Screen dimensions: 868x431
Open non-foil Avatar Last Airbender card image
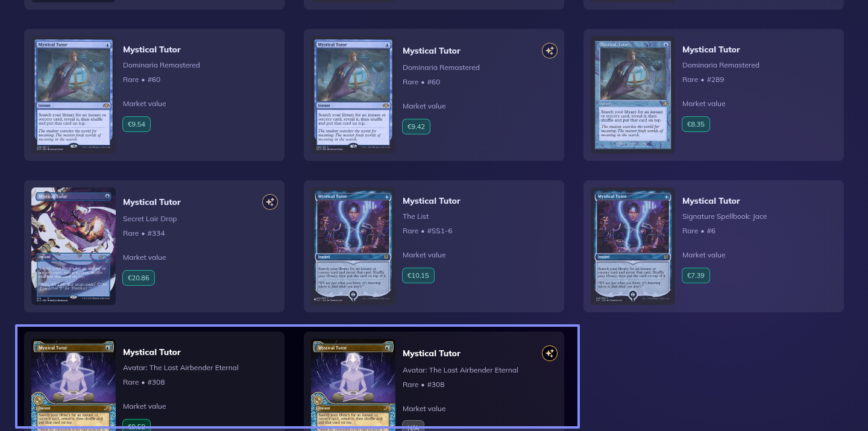74,385
